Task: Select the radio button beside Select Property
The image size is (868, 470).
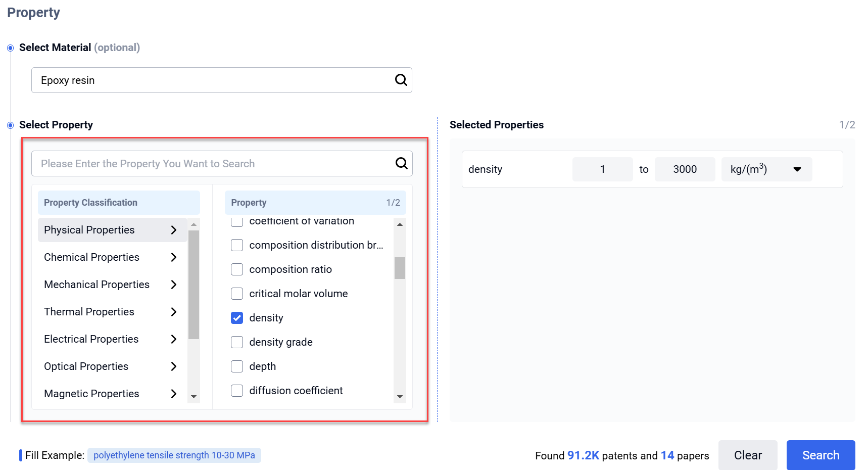Action: click(x=10, y=125)
